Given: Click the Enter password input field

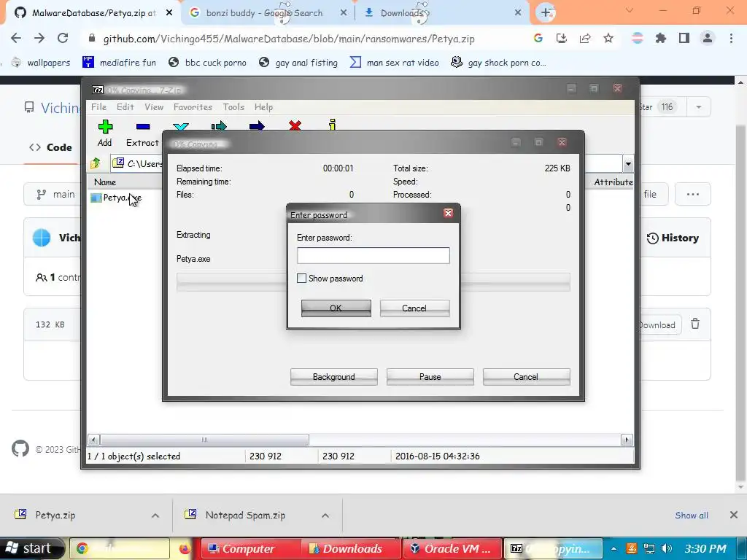Looking at the screenshot, I should coord(373,255).
